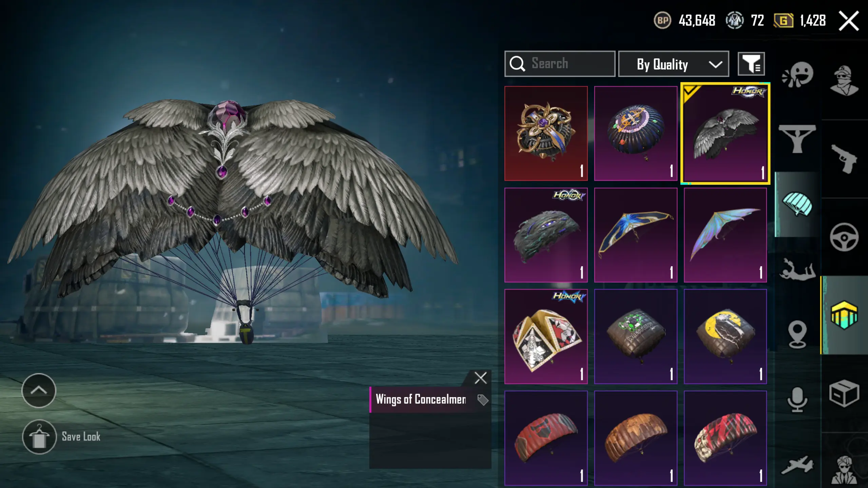Open the item filter icon
Viewport: 868px width, 488px height.
click(751, 64)
